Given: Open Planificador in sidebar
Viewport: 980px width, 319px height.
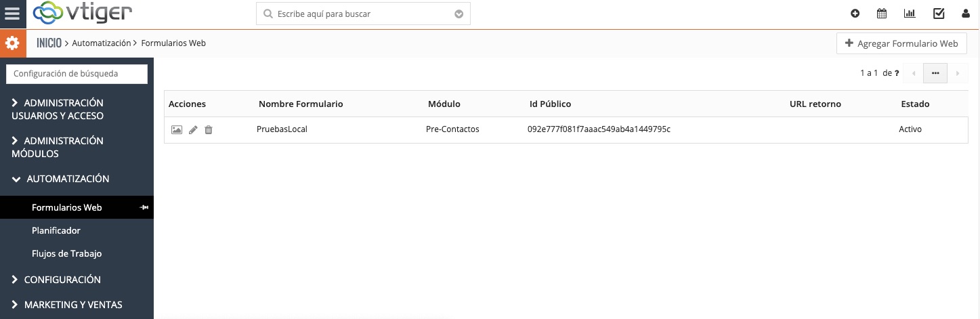Looking at the screenshot, I should coord(56,230).
